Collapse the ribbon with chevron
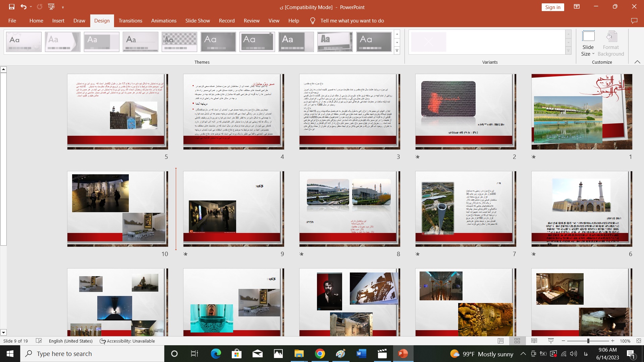This screenshot has height=362, width=644. (637, 62)
